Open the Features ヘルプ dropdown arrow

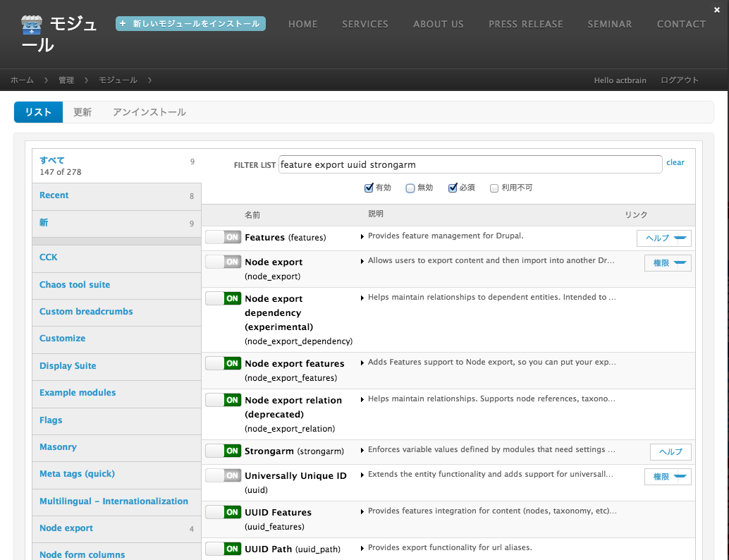point(680,238)
